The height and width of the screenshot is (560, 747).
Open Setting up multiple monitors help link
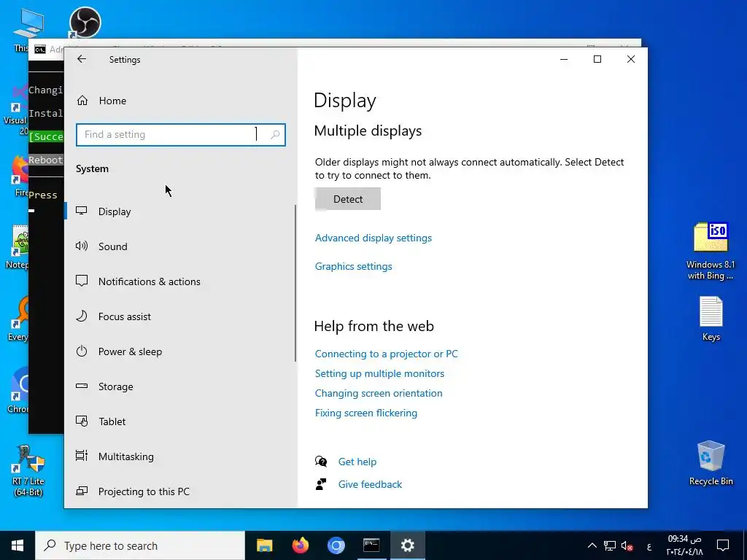click(379, 373)
